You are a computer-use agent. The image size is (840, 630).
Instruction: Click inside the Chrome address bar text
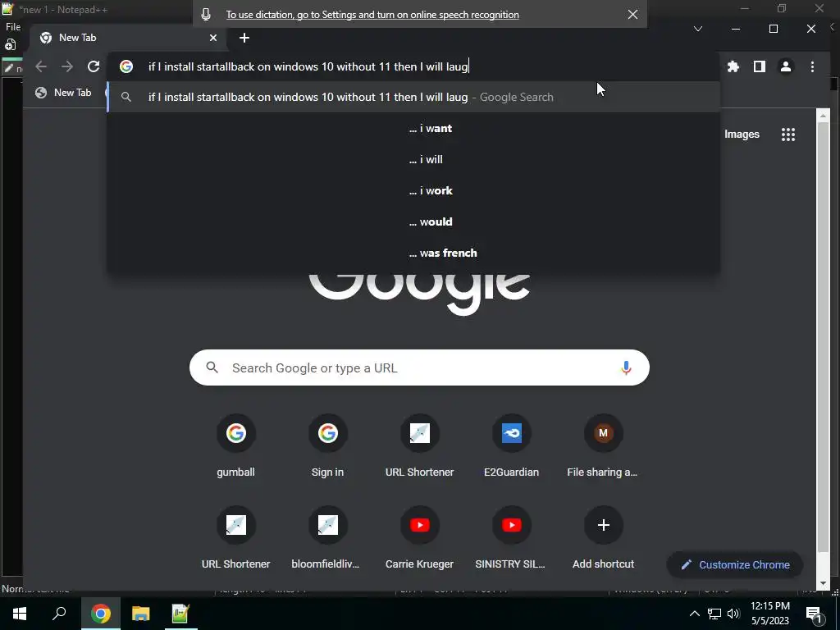308,66
